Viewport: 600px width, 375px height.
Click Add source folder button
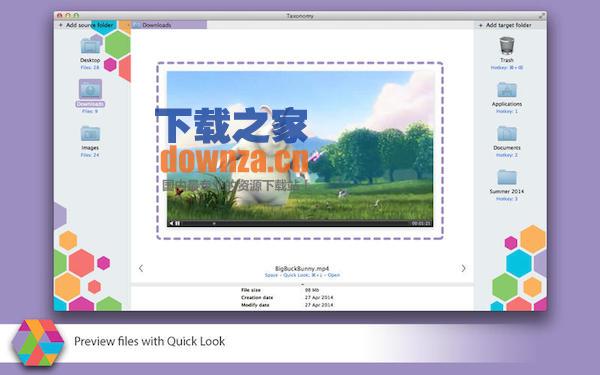(86, 25)
